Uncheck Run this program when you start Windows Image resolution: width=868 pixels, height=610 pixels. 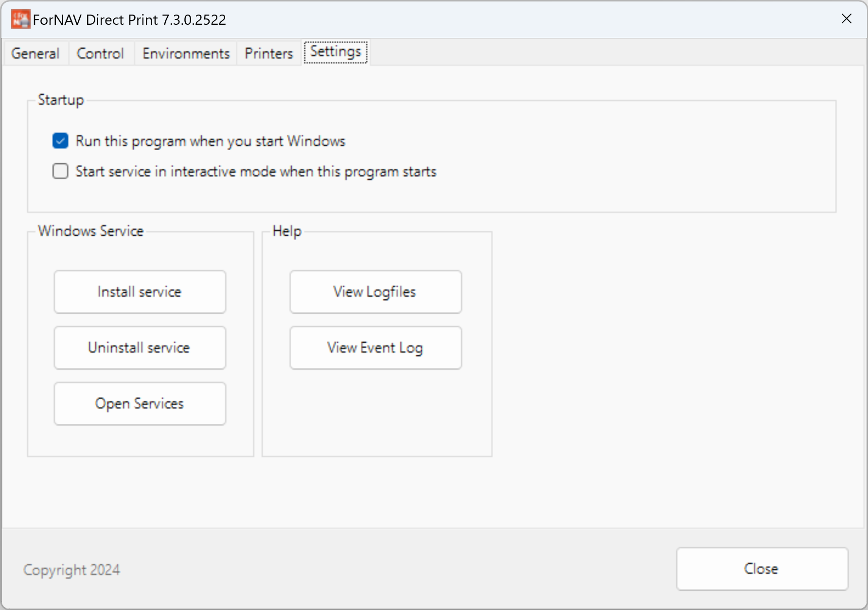click(x=60, y=141)
